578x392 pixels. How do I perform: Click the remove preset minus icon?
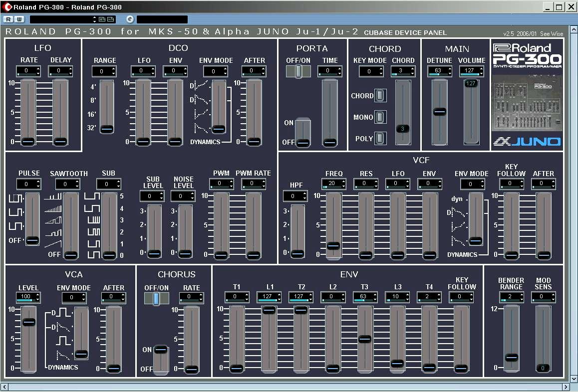coord(111,19)
